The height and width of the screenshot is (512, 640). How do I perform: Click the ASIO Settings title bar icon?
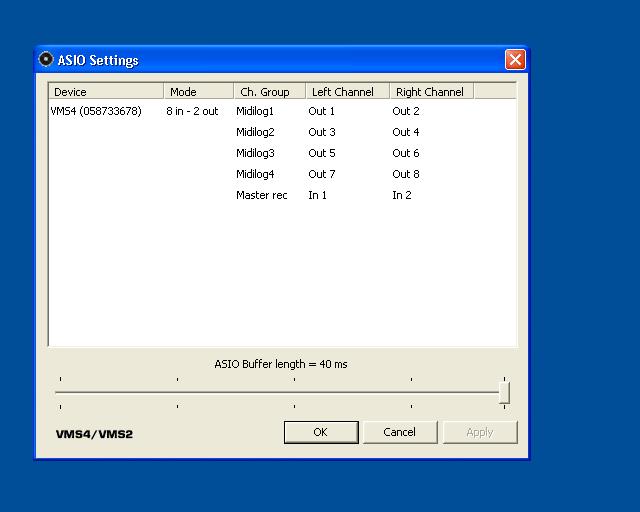click(x=46, y=59)
